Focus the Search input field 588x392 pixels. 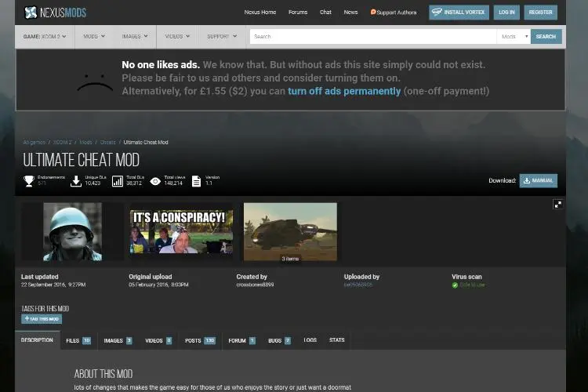click(x=373, y=36)
